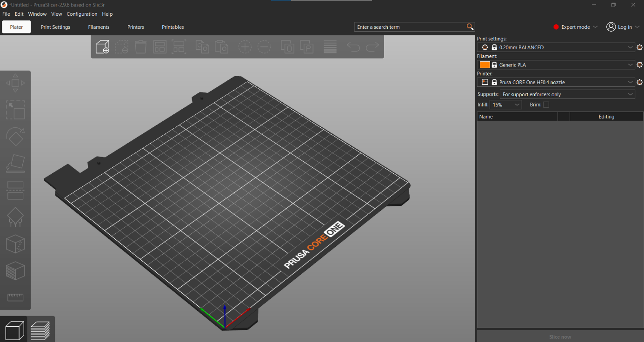Open the Printer preset dropdown
This screenshot has height=342, width=644.
[556, 82]
